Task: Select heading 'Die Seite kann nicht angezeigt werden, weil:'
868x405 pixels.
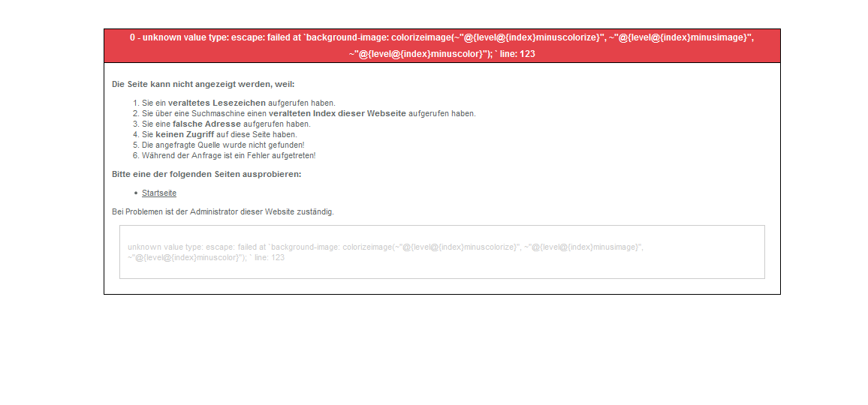Action: [x=203, y=85]
